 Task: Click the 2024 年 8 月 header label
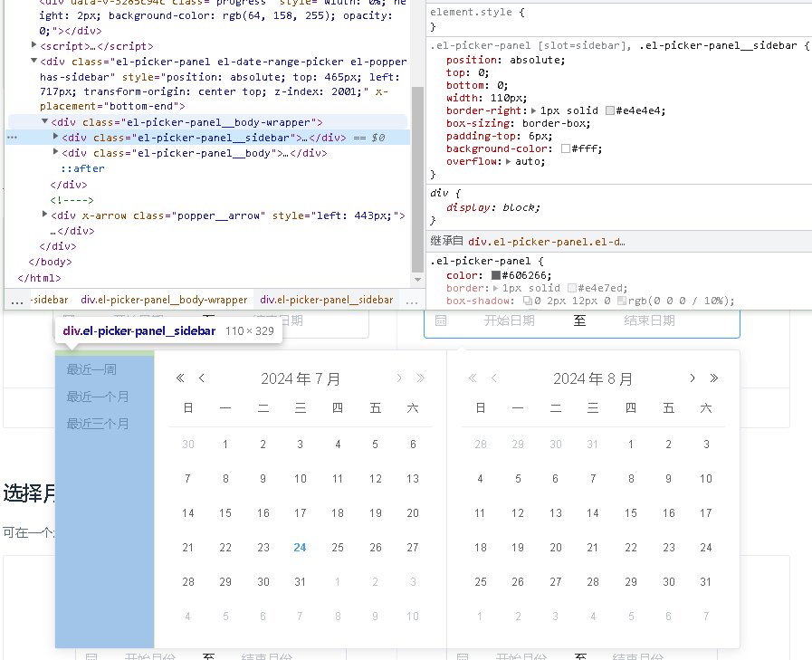coord(593,378)
